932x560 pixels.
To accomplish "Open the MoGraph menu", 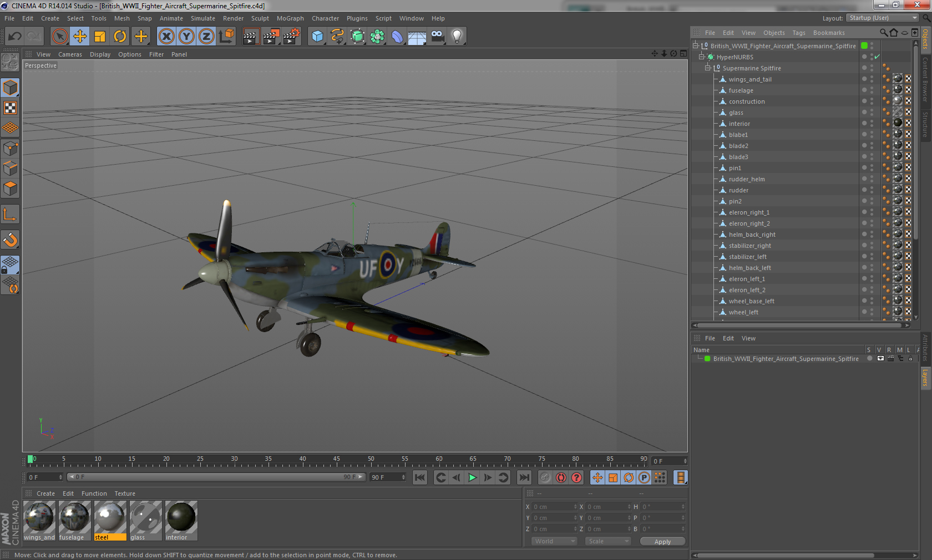I will (290, 18).
